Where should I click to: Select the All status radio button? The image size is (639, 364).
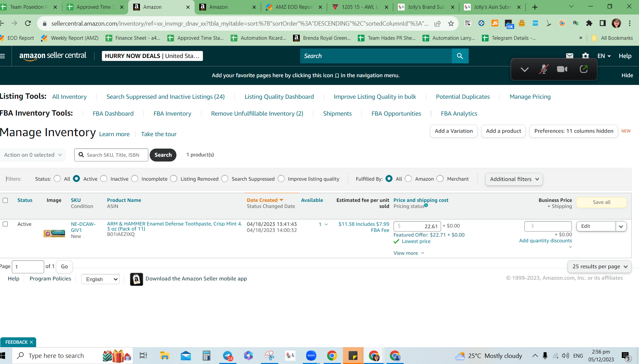[x=57, y=179]
